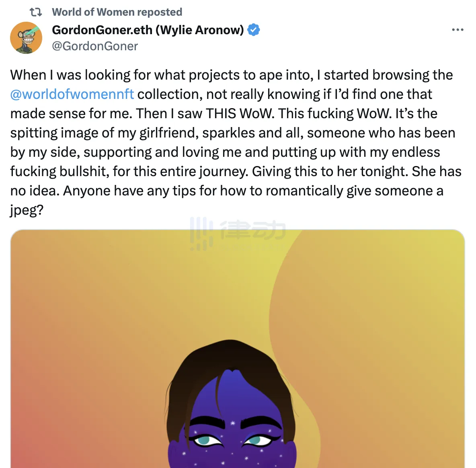This screenshot has height=468, width=476.
Task: Open the World of Women reposted link
Action: click(x=117, y=12)
